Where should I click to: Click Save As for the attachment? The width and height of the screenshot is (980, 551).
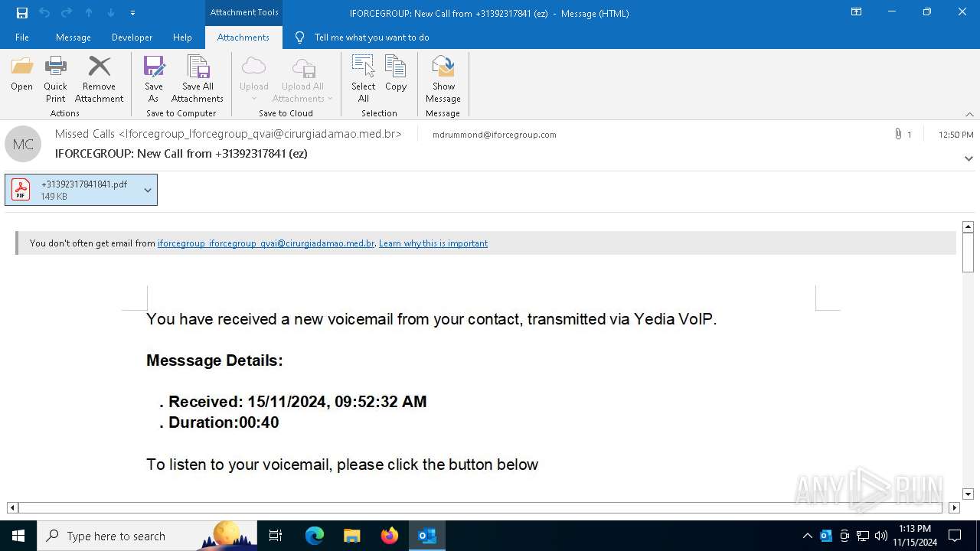(154, 80)
